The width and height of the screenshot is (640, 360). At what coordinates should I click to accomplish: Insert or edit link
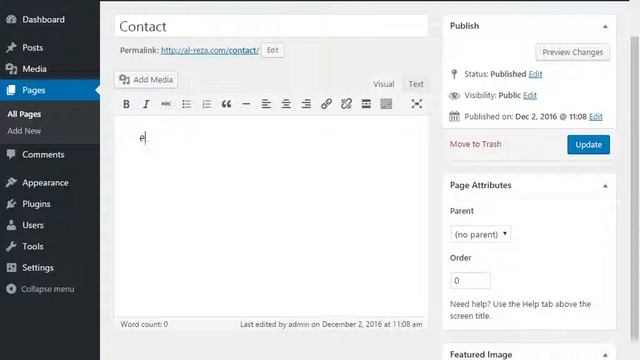click(x=326, y=104)
